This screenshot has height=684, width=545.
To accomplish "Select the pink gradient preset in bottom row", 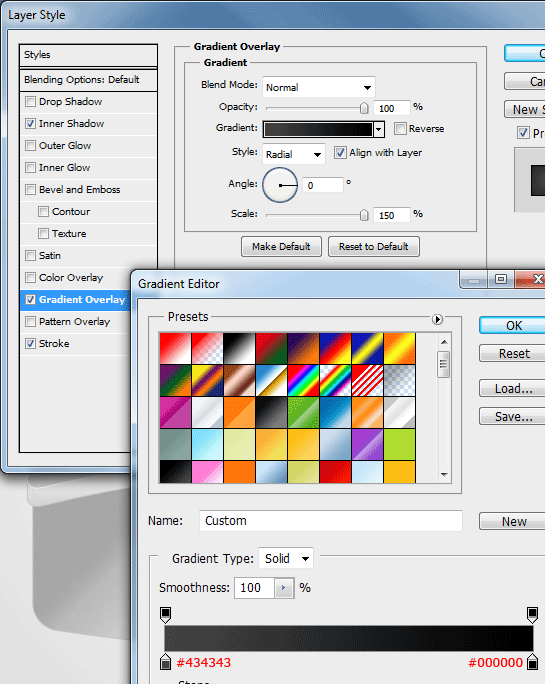I will click(x=207, y=472).
